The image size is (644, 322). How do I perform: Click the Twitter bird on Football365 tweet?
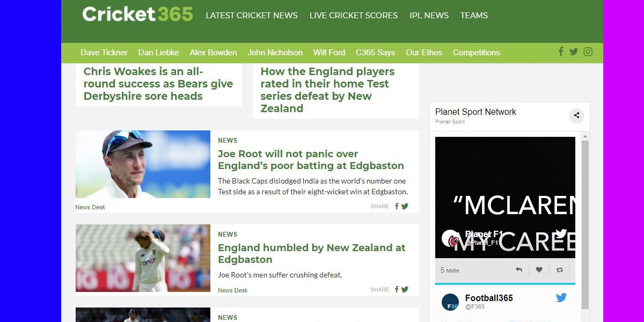tap(561, 297)
